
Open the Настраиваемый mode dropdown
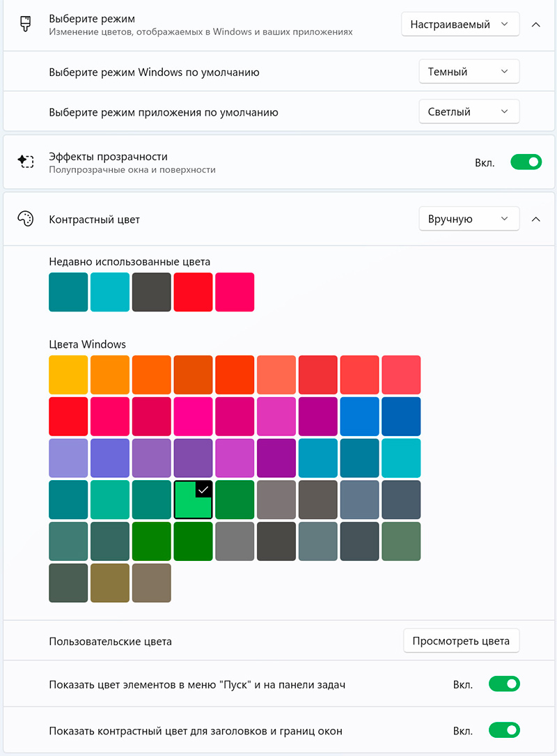[460, 24]
